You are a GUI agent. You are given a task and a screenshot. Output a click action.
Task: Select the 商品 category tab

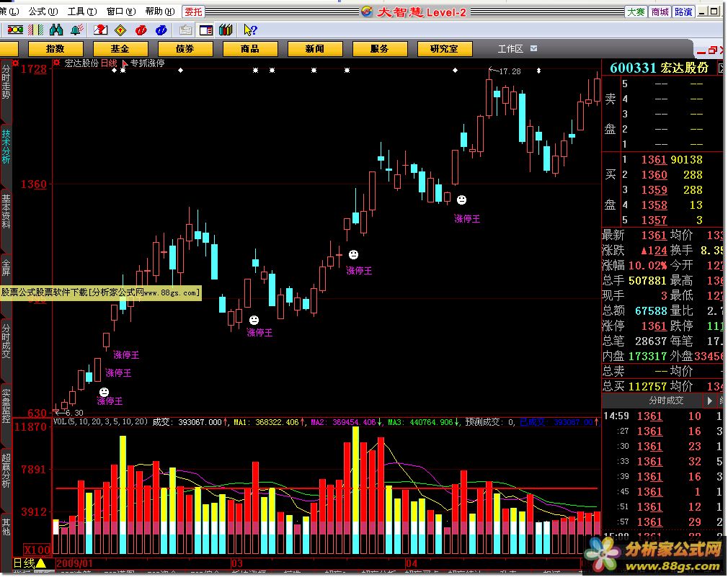pos(250,49)
